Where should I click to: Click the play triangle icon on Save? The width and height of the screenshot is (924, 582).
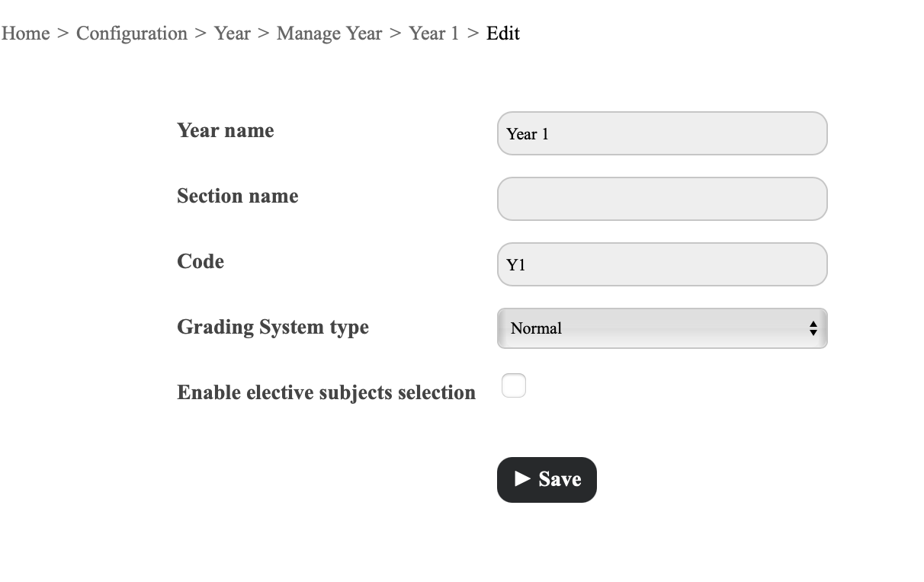tap(522, 478)
